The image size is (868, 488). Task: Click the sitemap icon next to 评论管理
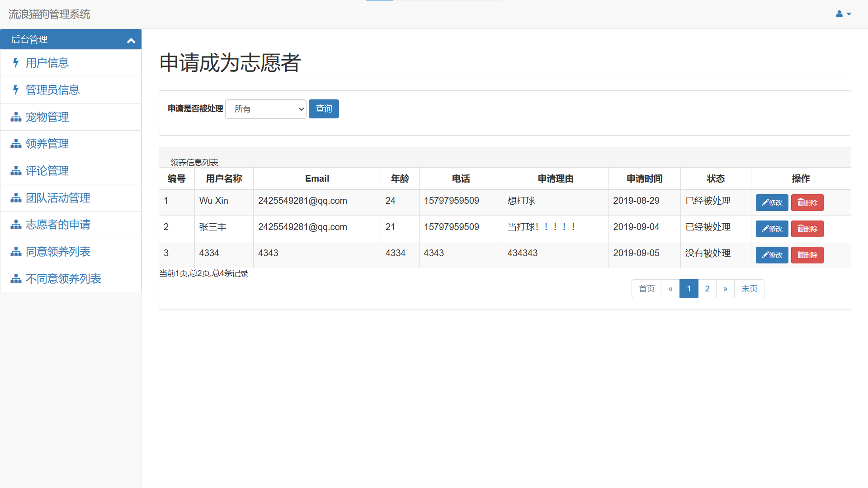point(16,171)
